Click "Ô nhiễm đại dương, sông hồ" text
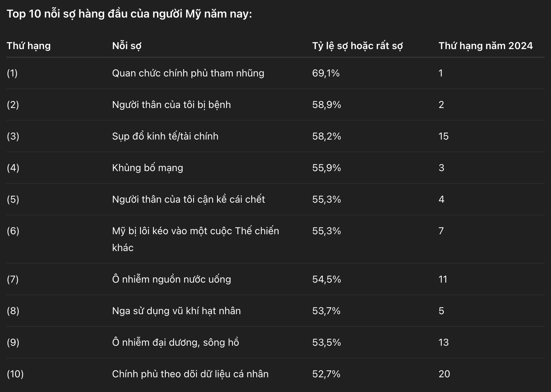 (x=175, y=342)
